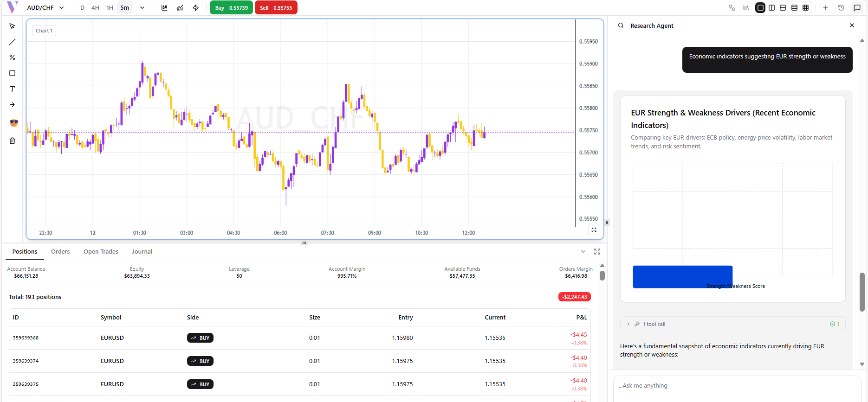Open the history clock icon
This screenshot has width=868, height=402.
coord(841,8)
